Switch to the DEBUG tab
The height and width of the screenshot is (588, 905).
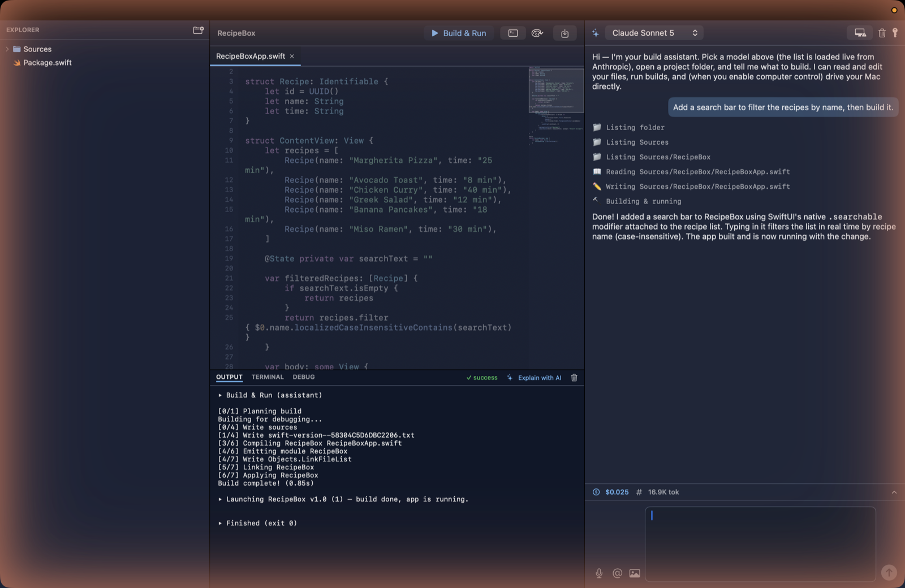(304, 377)
